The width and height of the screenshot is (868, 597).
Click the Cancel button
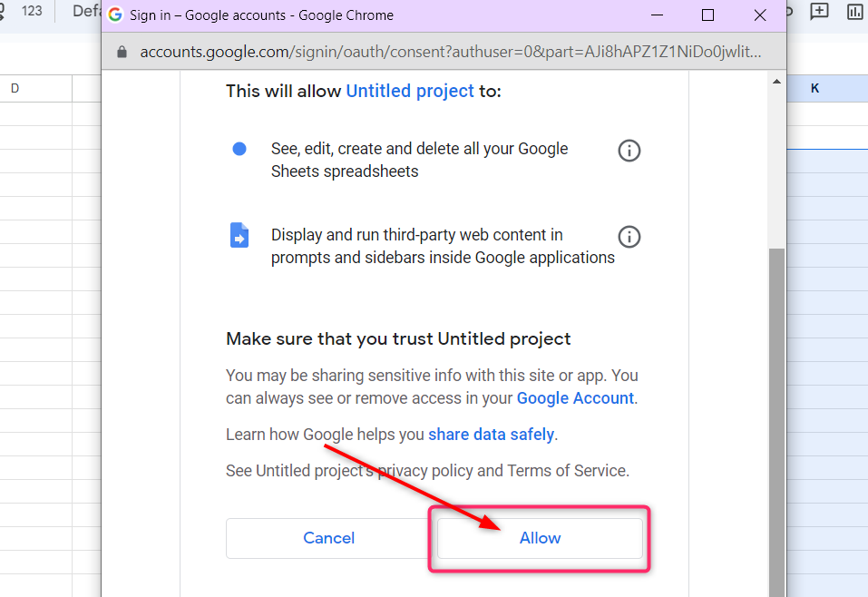pyautogui.click(x=329, y=538)
